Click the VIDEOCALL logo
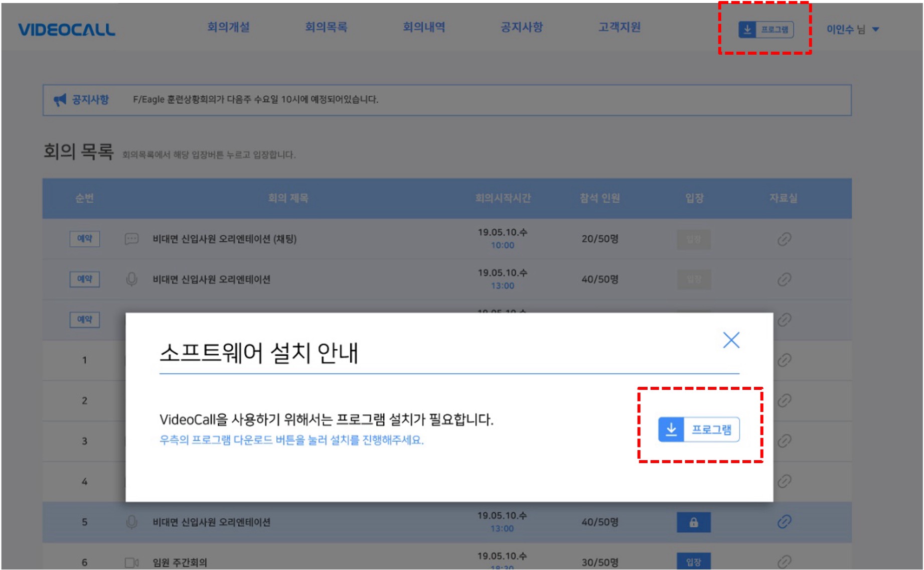Viewport: 924px width, 570px height. pos(67,30)
